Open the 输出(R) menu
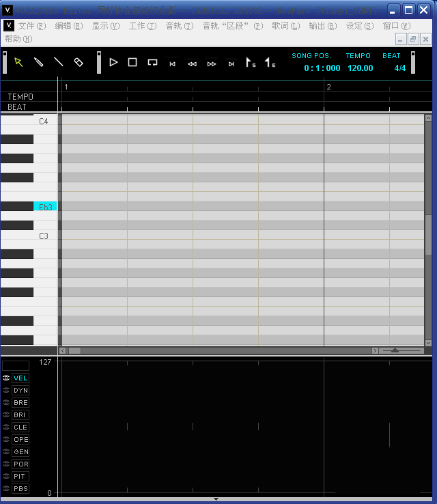The height and width of the screenshot is (504, 437). 322,26
